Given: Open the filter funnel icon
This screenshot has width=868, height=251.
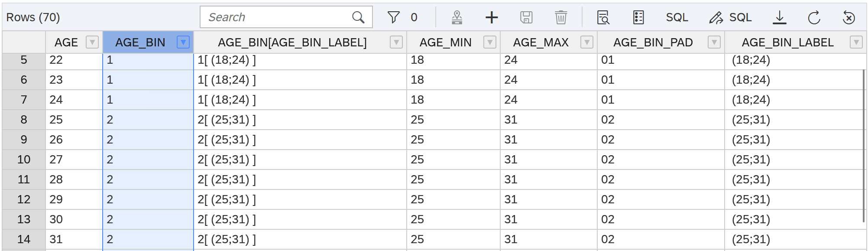Looking at the screenshot, I should pos(393,17).
